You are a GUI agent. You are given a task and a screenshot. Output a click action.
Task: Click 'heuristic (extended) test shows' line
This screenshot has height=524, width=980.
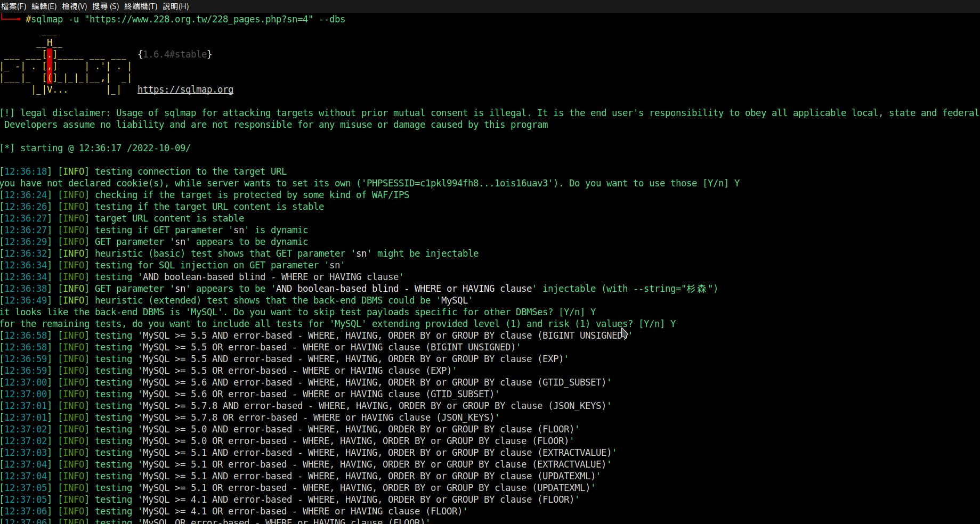click(x=237, y=300)
